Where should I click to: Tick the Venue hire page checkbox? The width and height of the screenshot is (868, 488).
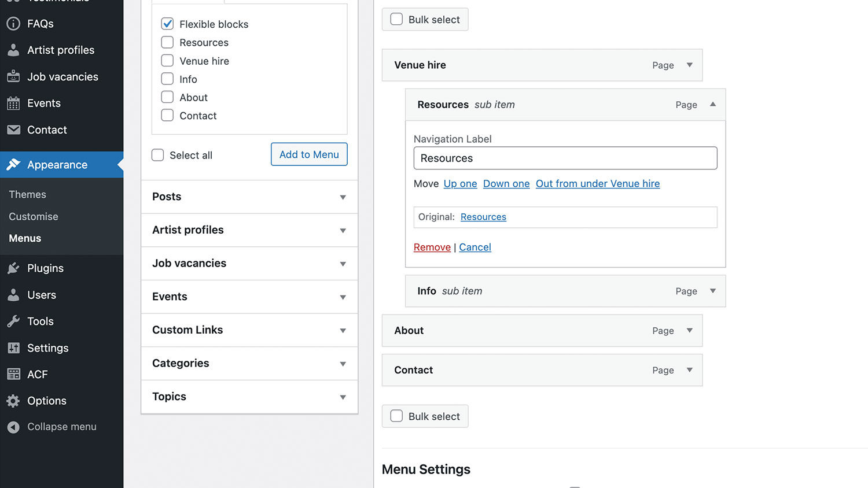click(167, 61)
